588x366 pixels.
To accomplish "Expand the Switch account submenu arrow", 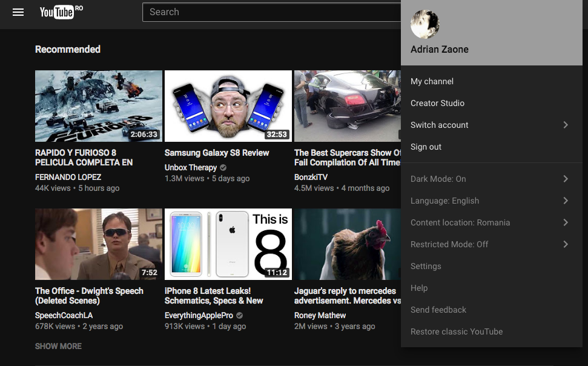I will click(566, 125).
